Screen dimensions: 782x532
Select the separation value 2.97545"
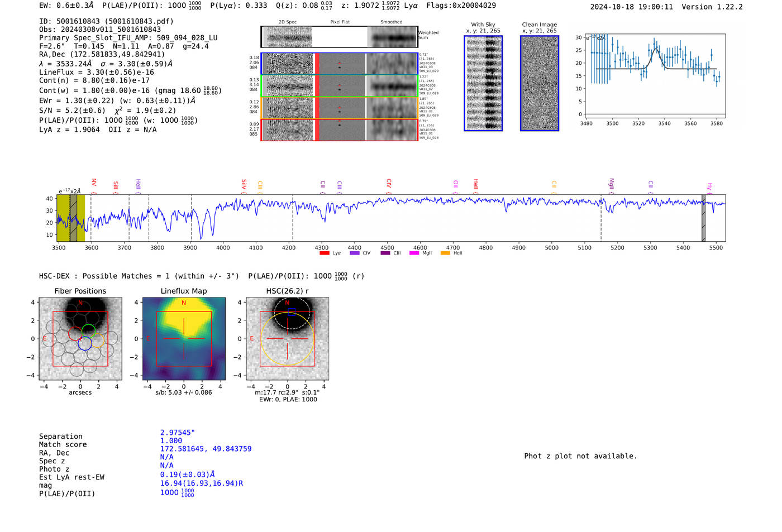pyautogui.click(x=178, y=433)
